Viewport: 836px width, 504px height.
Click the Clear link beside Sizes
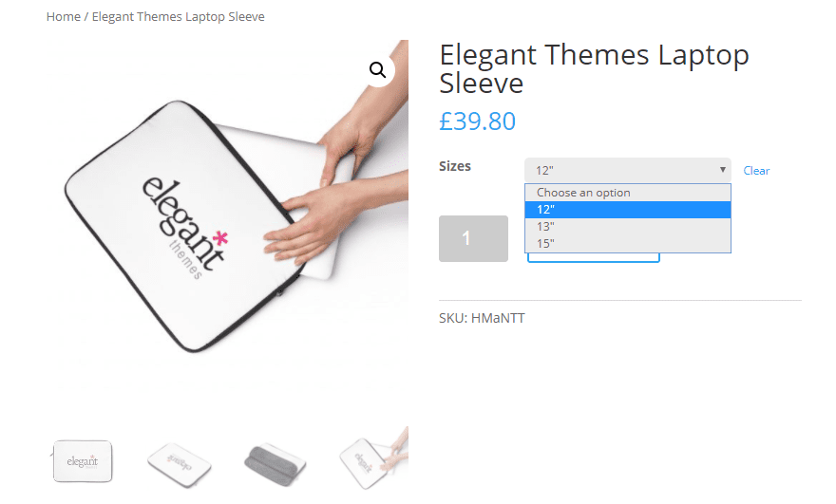click(x=756, y=171)
